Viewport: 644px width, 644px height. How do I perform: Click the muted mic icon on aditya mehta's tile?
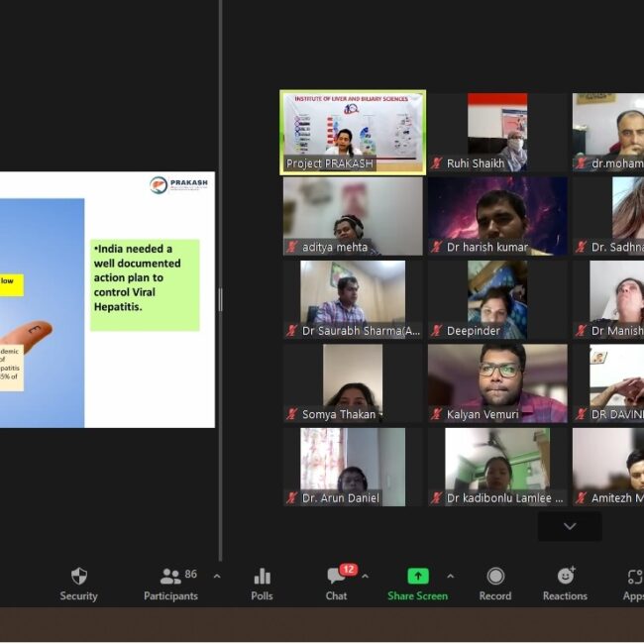tap(292, 247)
